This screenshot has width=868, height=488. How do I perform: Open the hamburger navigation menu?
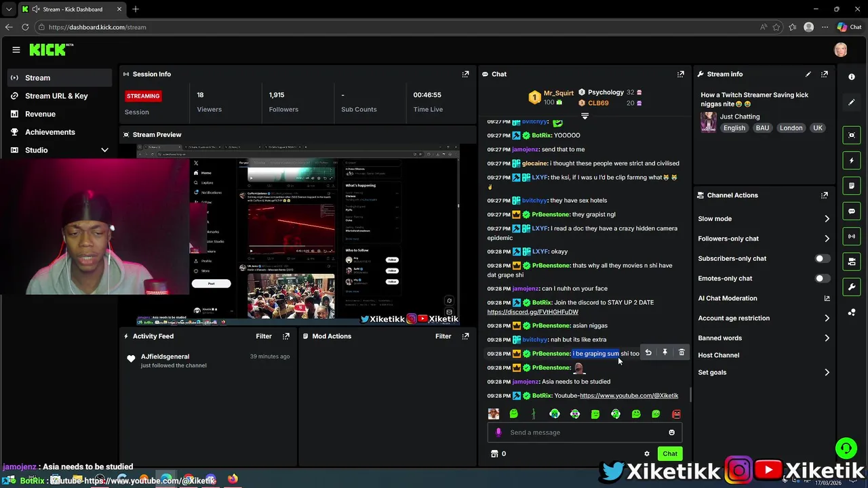click(x=16, y=49)
